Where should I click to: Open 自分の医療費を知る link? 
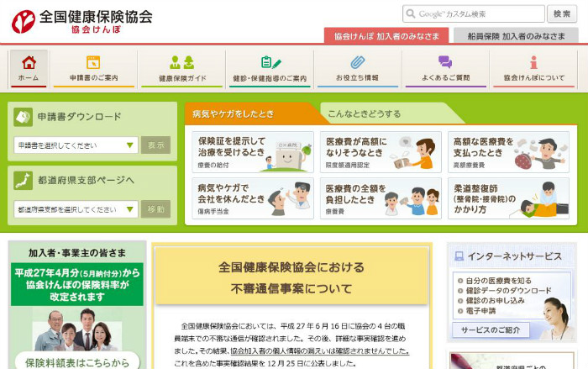coord(498,281)
